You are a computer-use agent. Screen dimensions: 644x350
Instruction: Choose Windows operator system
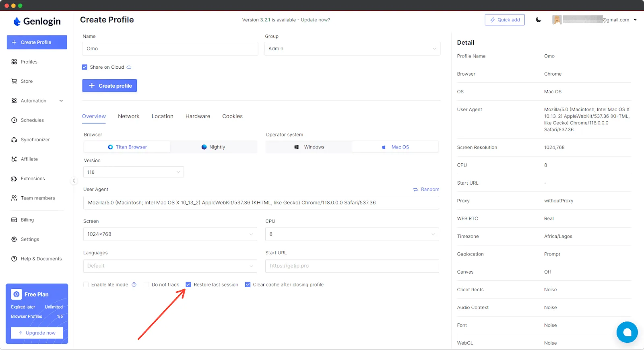[309, 147]
